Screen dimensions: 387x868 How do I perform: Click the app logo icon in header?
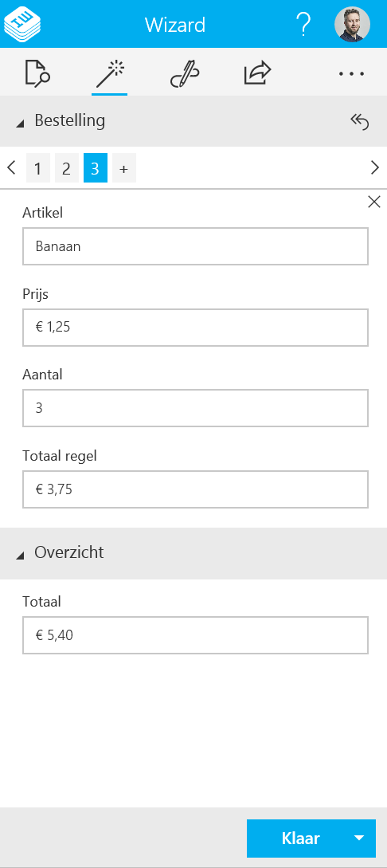click(22, 24)
